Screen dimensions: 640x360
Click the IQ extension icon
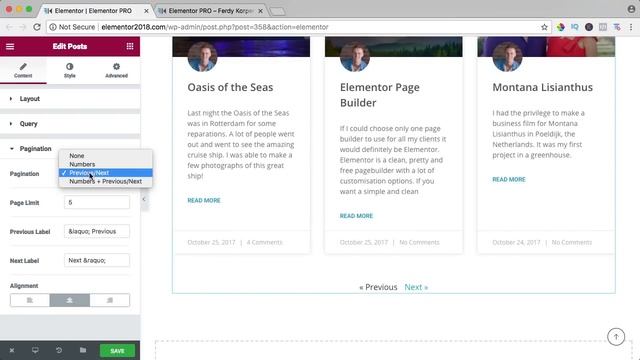(x=575, y=27)
